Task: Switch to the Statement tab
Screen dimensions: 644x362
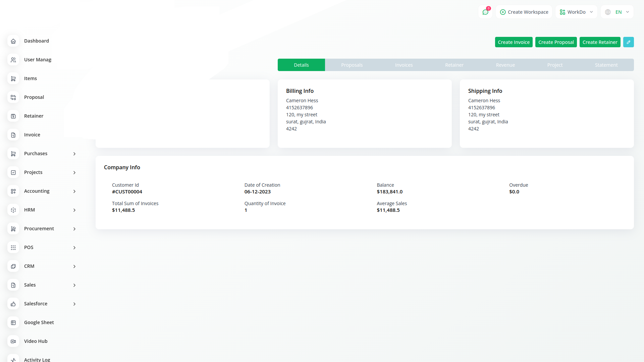Action: tap(606, 65)
